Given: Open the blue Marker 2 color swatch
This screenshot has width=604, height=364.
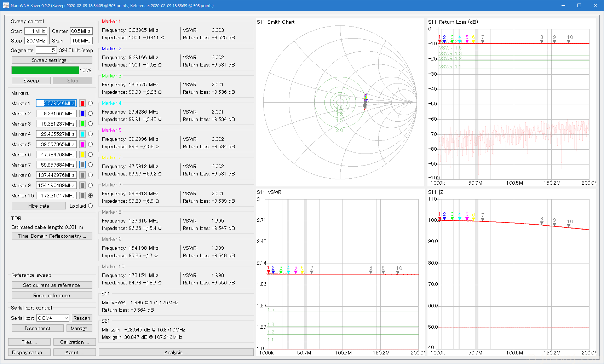Looking at the screenshot, I should 82,114.
